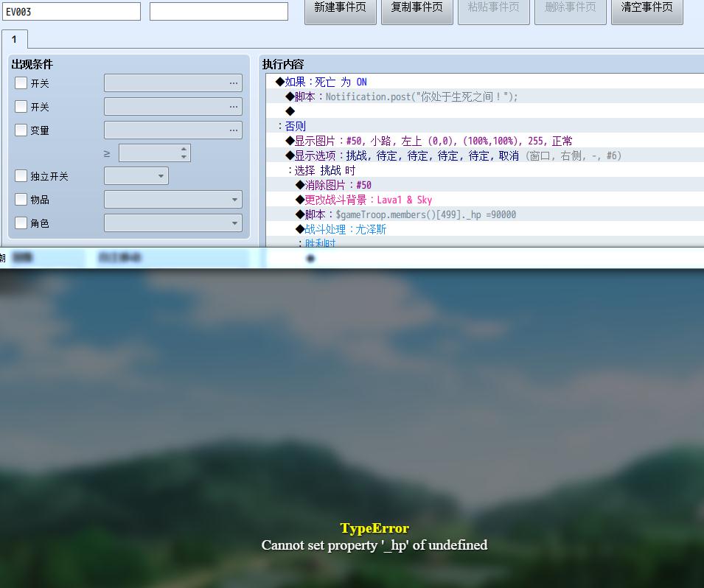704x588 pixels.
Task: Tick the 变量 condition checkbox
Action: coord(21,130)
